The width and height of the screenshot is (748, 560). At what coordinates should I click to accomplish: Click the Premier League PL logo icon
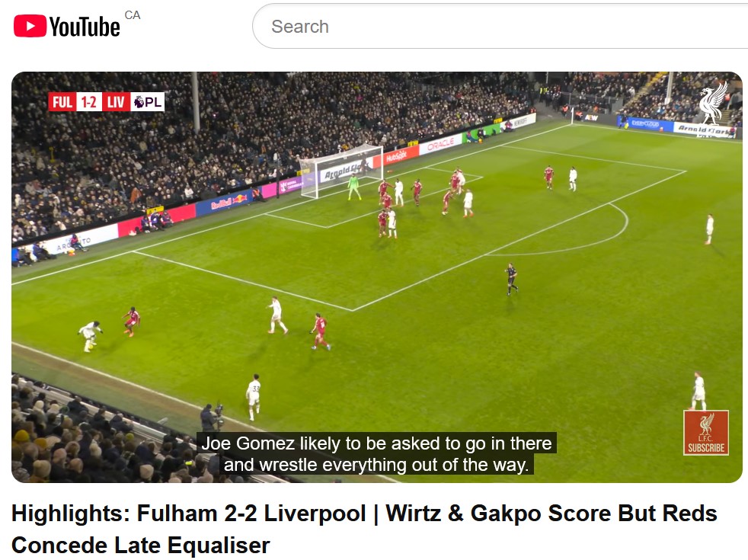pyautogui.click(x=148, y=102)
